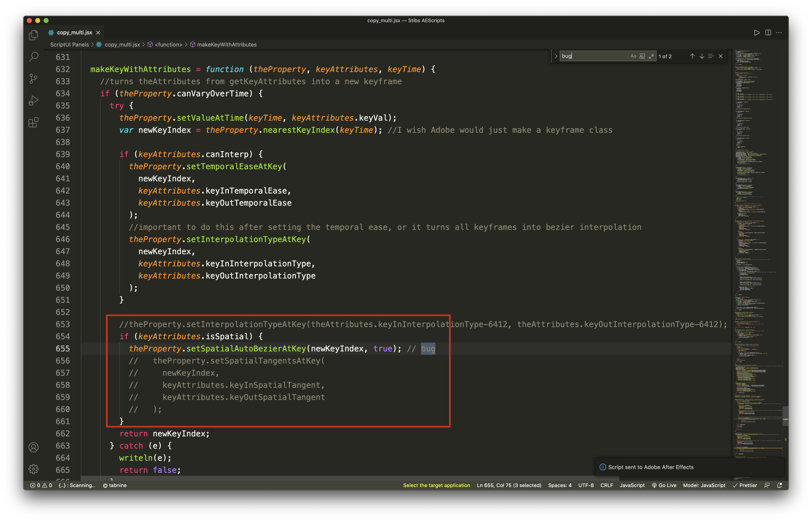Image resolution: width=812 pixels, height=521 pixels.
Task: Split the editor right
Action: pos(768,32)
